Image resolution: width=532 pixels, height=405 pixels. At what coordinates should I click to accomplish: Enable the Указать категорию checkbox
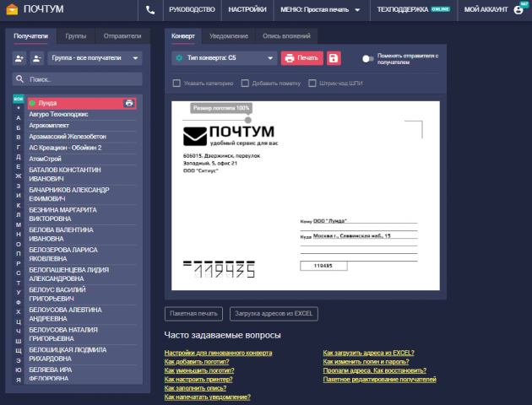[x=176, y=83]
